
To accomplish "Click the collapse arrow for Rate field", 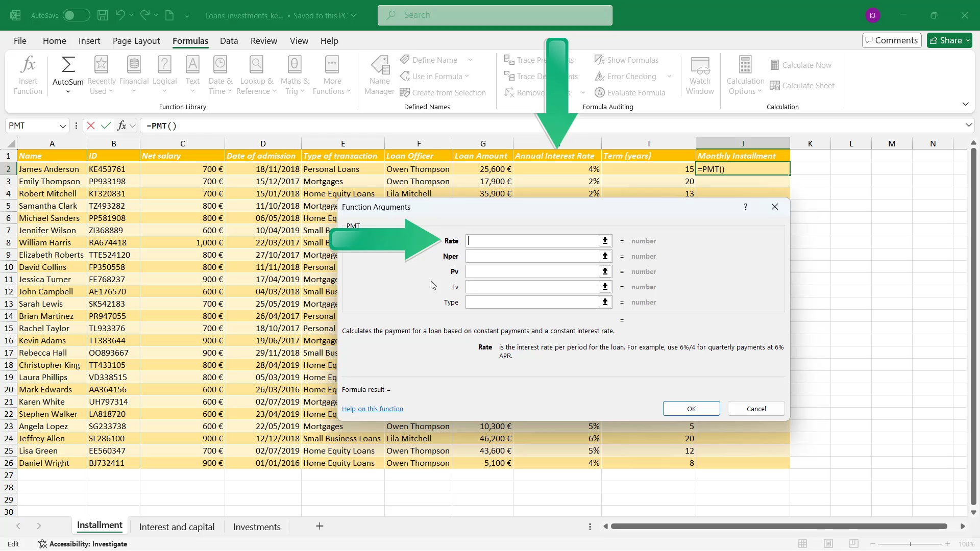I will click(x=605, y=241).
